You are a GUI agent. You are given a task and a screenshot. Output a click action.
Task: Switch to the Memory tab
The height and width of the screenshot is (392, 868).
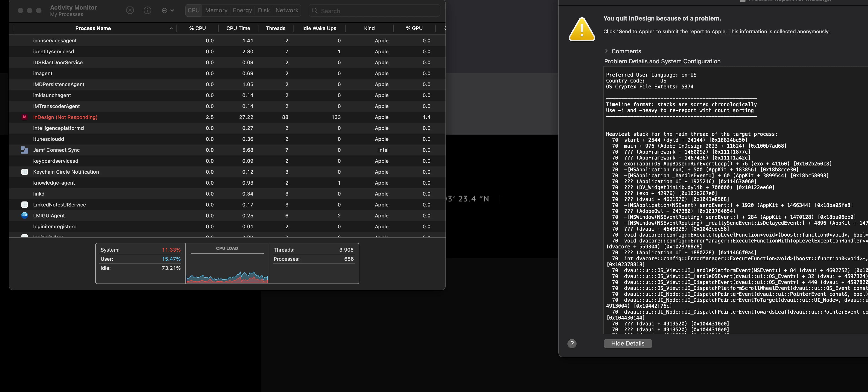tap(216, 10)
